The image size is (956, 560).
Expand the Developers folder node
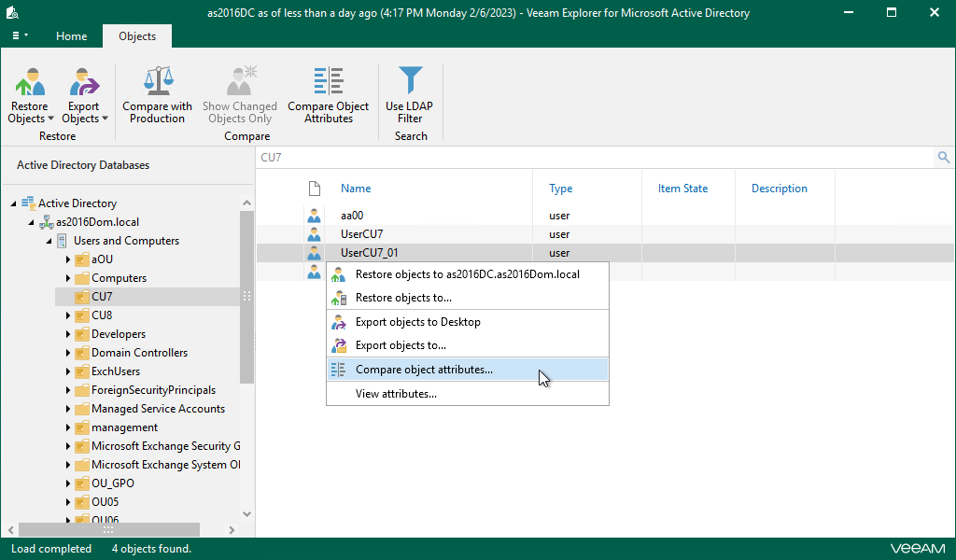point(68,334)
